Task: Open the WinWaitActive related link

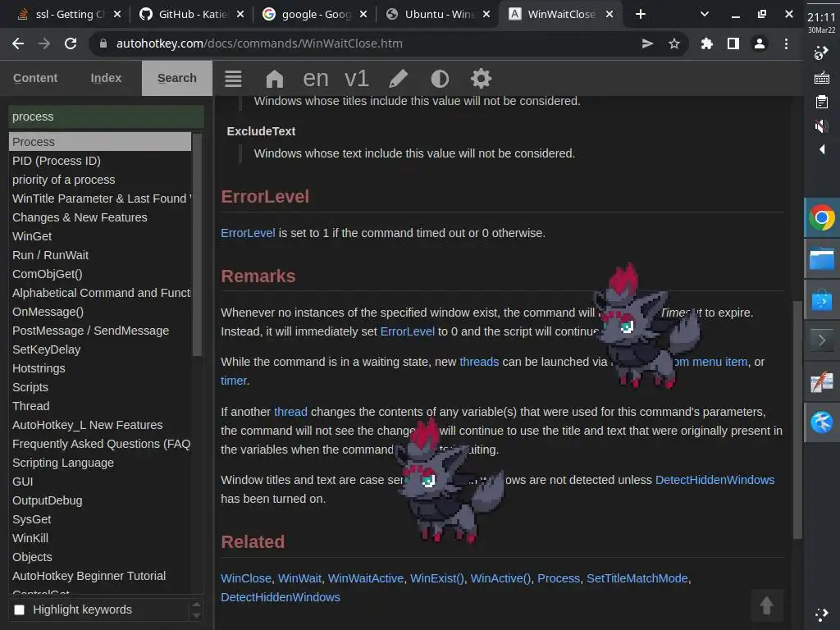Action: pos(365,578)
